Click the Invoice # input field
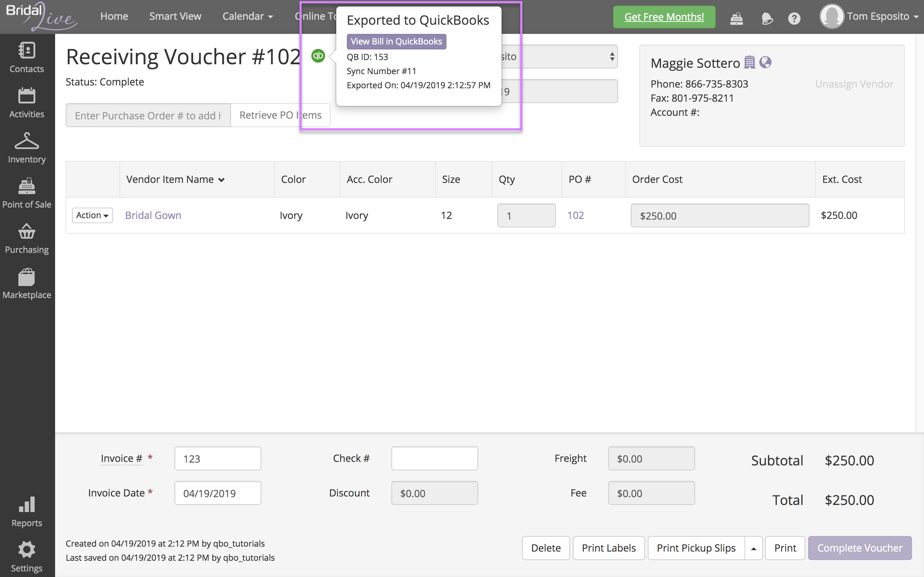The width and height of the screenshot is (924, 577). tap(218, 458)
